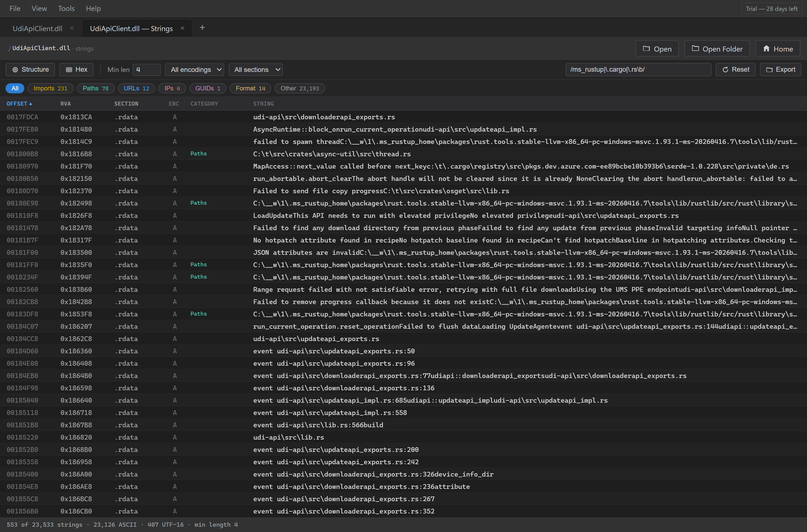
Task: Select event downloaderapi_exports.rs:352 row
Action: coord(403,511)
